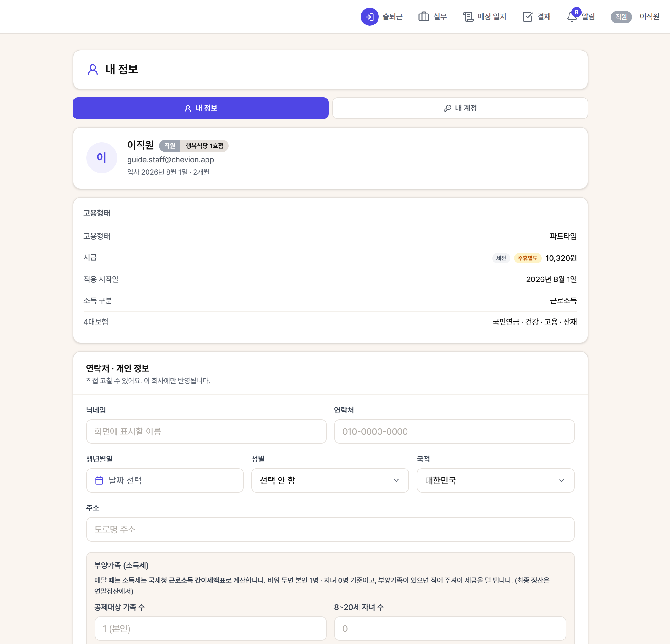The width and height of the screenshot is (670, 644).
Task: Open the 성별 dropdown
Action: tap(330, 480)
